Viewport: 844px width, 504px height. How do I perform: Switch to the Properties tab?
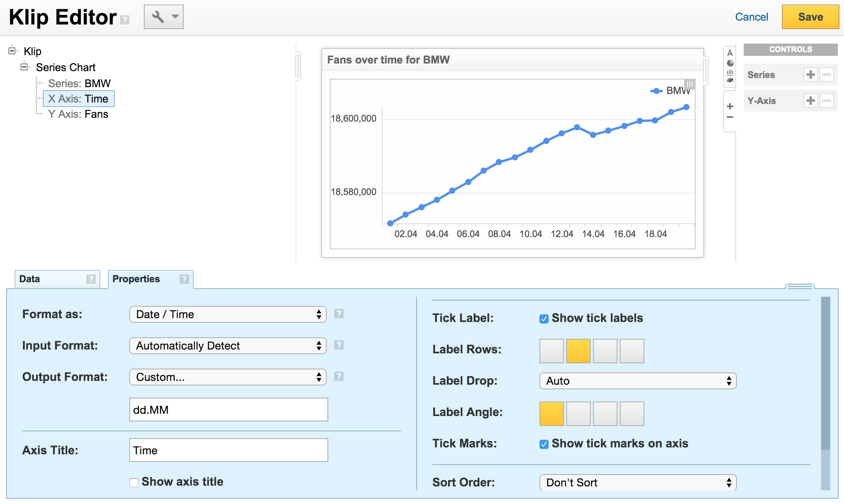tap(151, 279)
